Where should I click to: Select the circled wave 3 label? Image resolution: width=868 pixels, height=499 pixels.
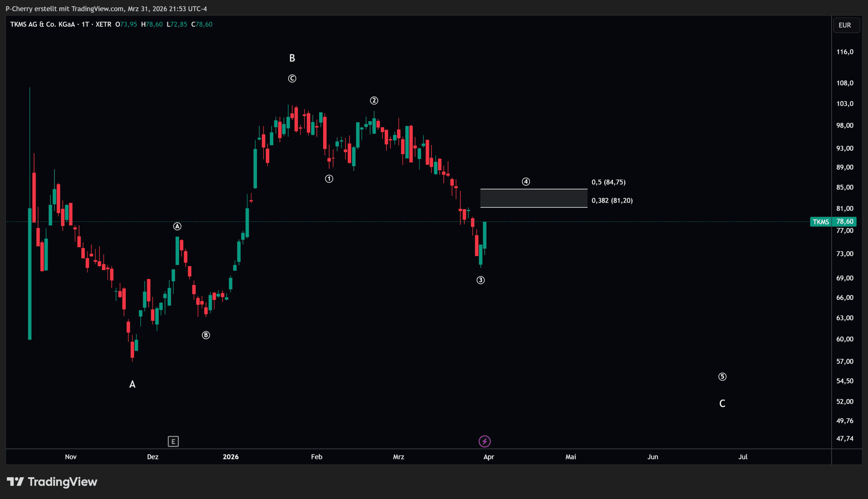pos(480,280)
